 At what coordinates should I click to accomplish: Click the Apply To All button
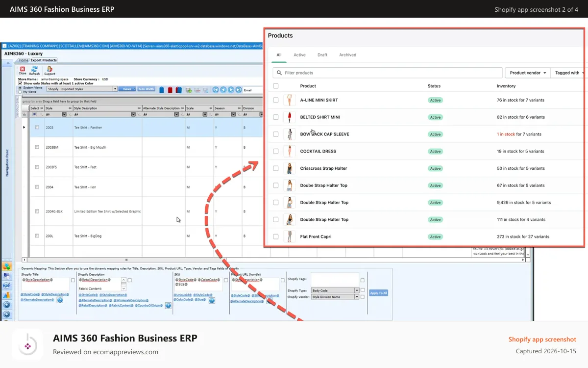pos(378,293)
